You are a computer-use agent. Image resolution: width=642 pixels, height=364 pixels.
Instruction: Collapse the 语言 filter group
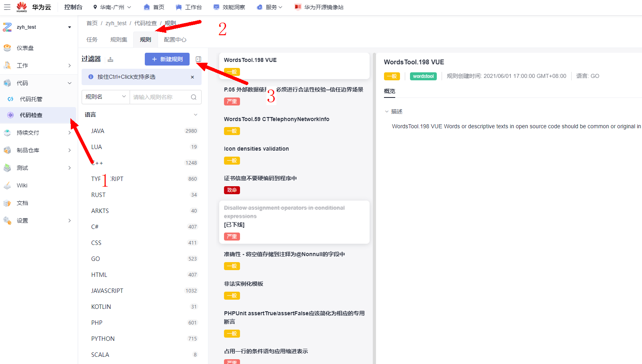click(x=196, y=115)
